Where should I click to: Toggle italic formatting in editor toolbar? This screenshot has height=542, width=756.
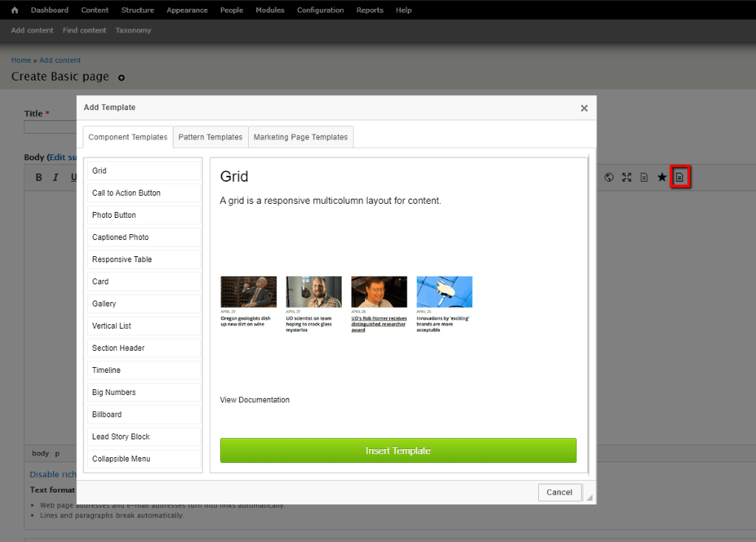55,177
